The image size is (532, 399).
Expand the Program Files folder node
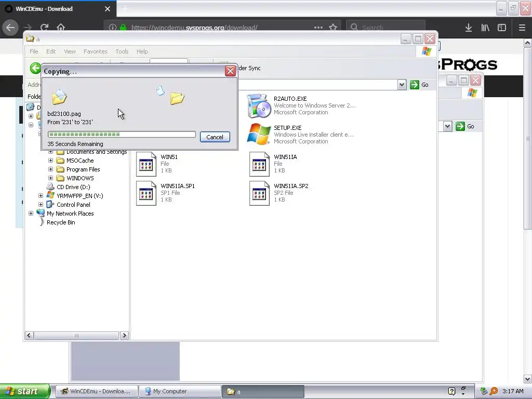click(50, 169)
